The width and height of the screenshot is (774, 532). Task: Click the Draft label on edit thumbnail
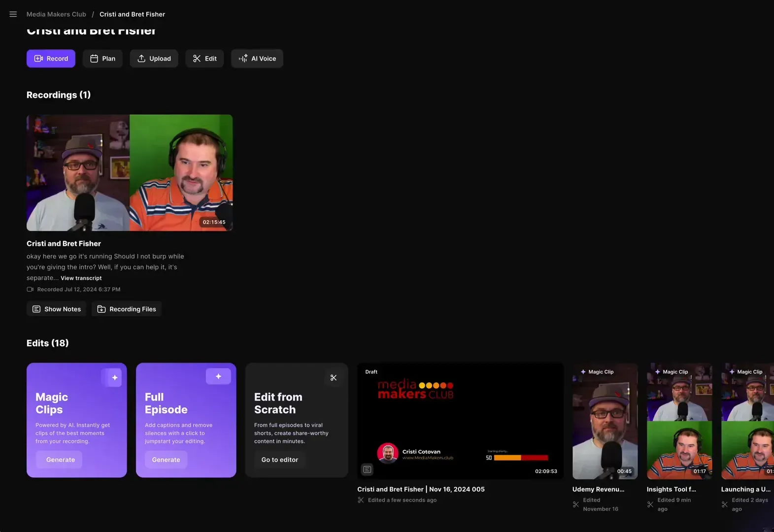tap(371, 372)
